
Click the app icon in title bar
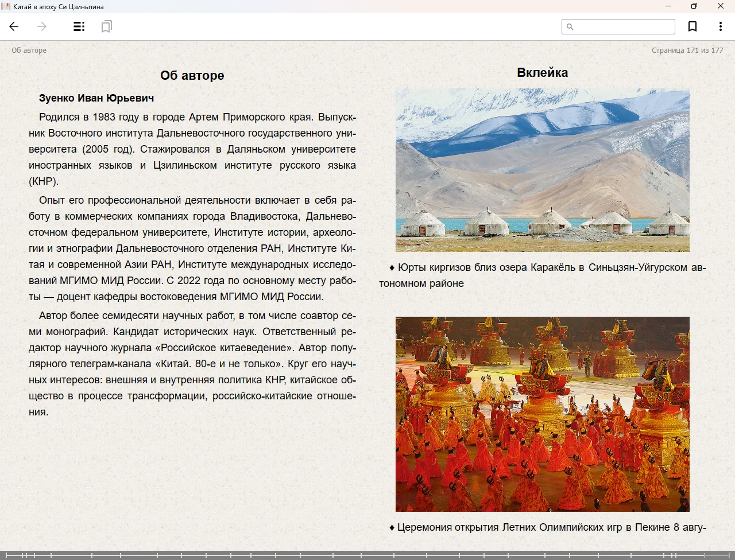pos(6,6)
